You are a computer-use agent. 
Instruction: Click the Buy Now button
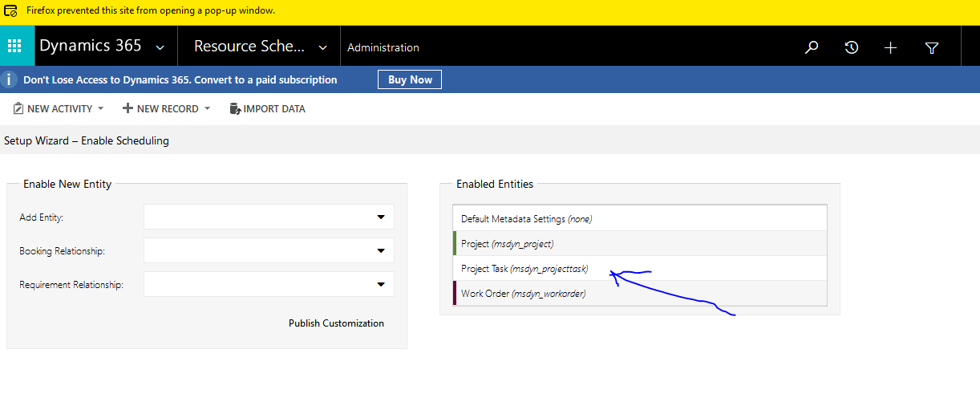click(410, 79)
